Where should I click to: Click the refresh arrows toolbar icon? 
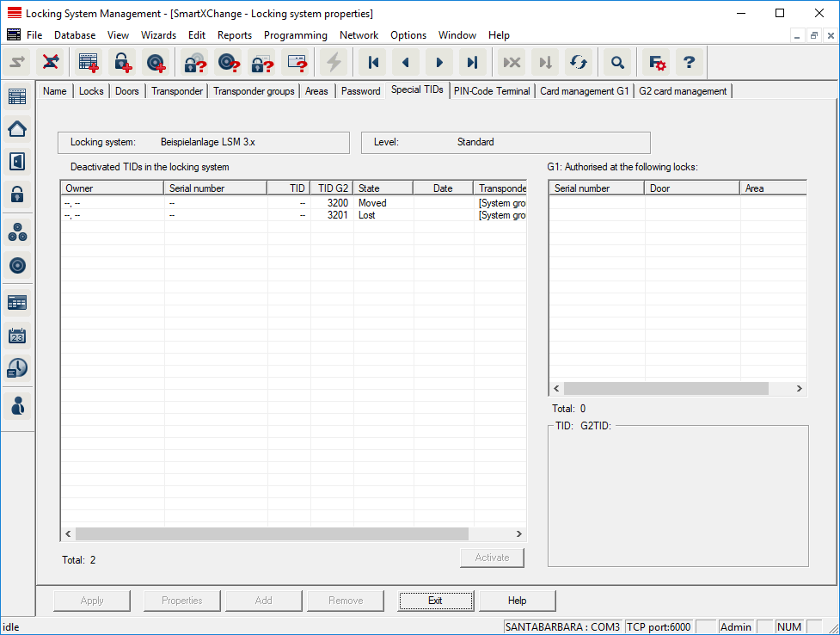click(579, 62)
